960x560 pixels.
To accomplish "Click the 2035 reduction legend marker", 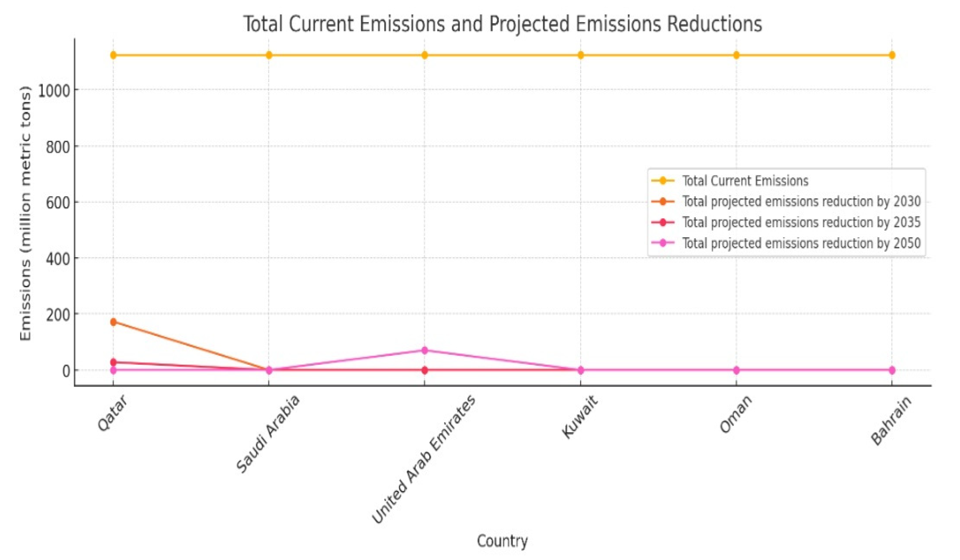I will coord(663,222).
